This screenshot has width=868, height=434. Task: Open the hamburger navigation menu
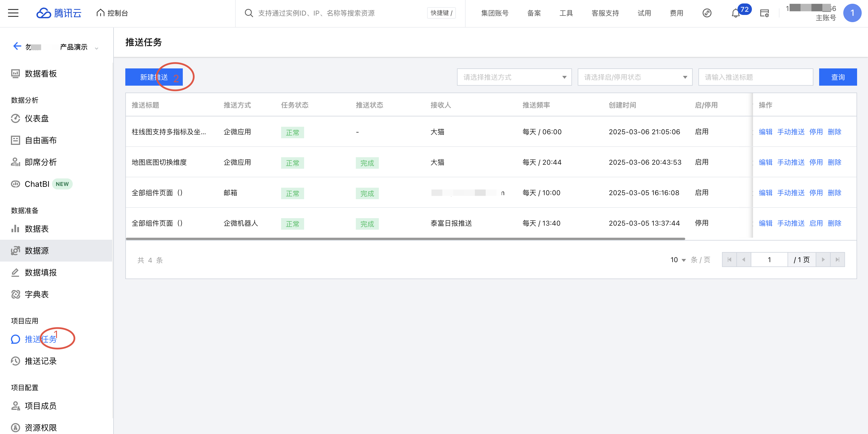point(13,13)
